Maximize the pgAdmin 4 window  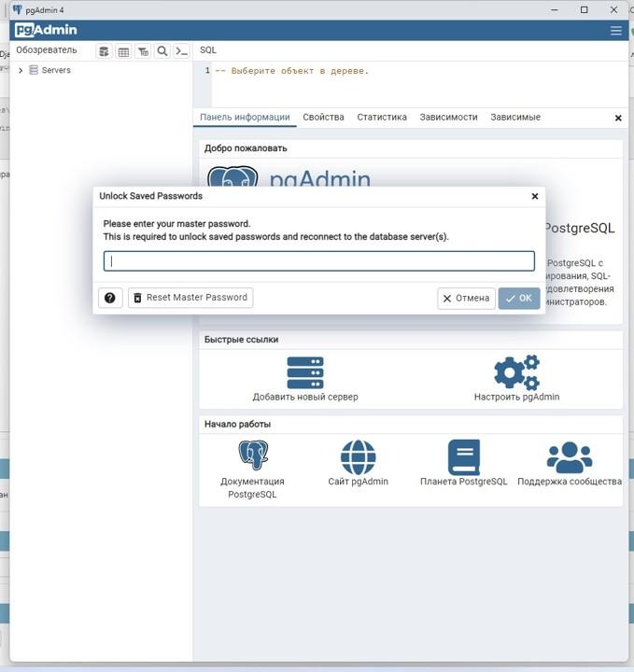pos(584,10)
